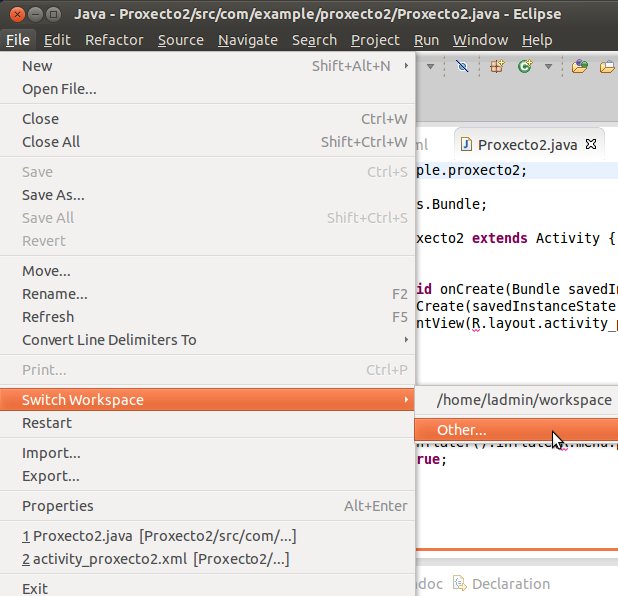Image resolution: width=618 pixels, height=596 pixels.
Task: Open the Project menu
Action: 375,40
